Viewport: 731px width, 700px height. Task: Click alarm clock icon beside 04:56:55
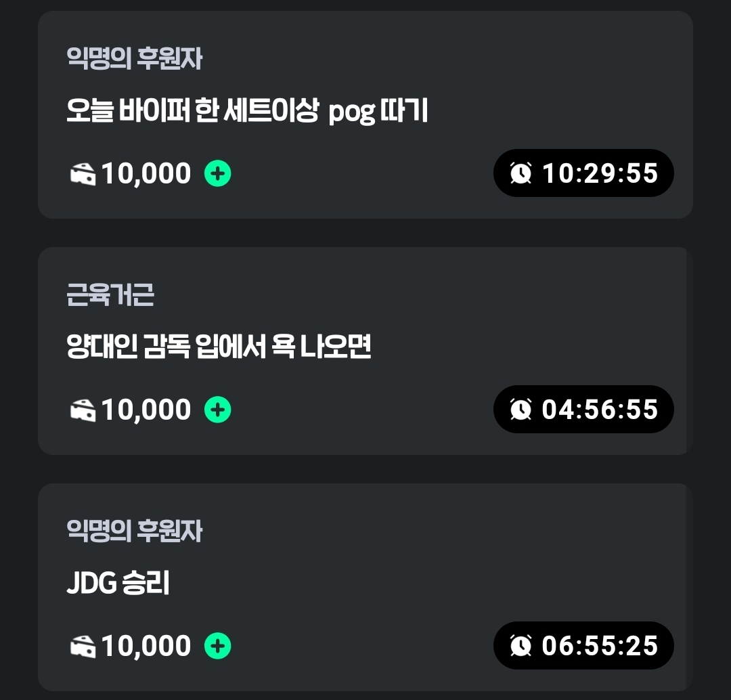(x=520, y=410)
